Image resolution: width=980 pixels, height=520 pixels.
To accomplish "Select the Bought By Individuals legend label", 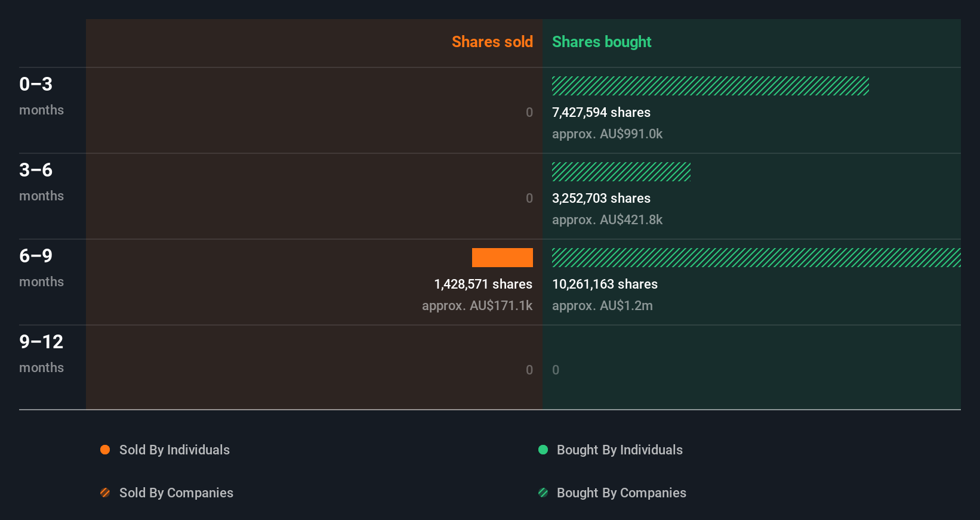I will pyautogui.click(x=620, y=450).
